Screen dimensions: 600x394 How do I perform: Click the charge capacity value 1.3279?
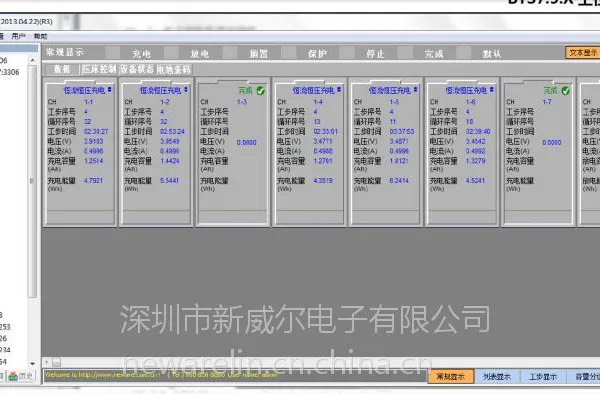[x=476, y=161]
